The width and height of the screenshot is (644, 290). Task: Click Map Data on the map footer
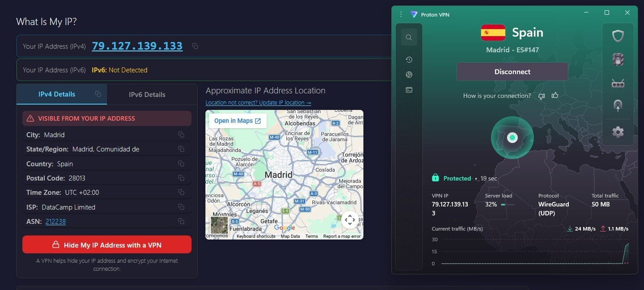(x=290, y=236)
